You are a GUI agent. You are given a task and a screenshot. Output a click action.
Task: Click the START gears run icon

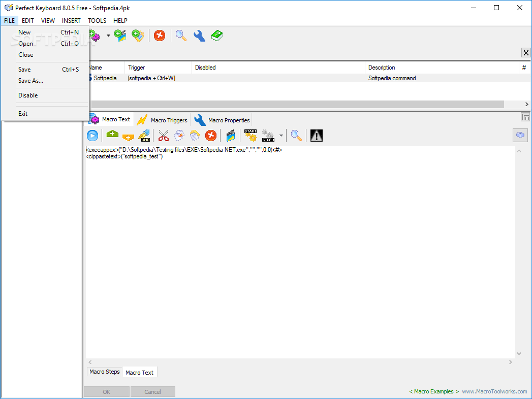pyautogui.click(x=251, y=136)
